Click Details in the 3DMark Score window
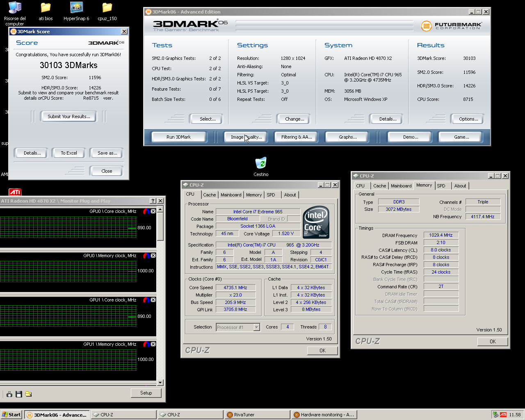Screen dimensions: 525x420 click(x=32, y=153)
